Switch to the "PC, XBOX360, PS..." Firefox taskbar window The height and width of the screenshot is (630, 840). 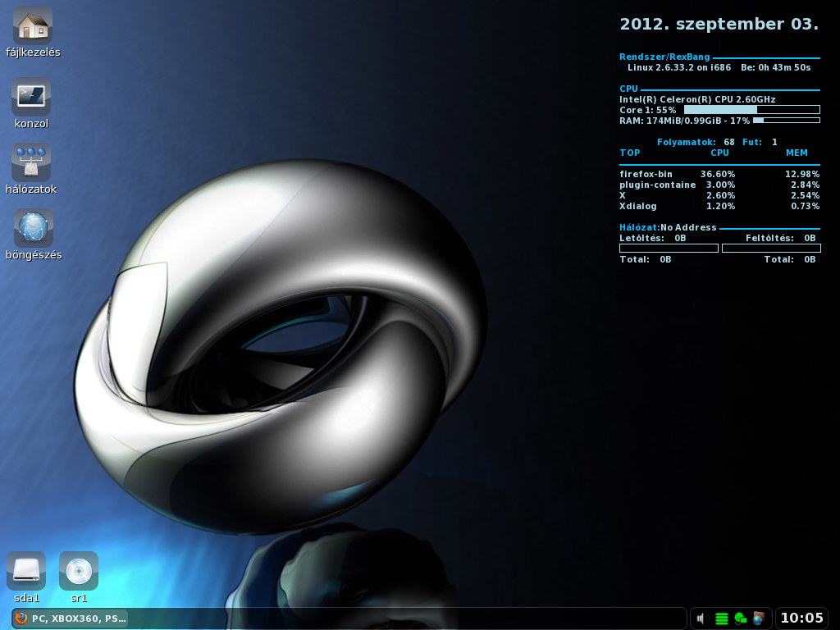[71, 619]
